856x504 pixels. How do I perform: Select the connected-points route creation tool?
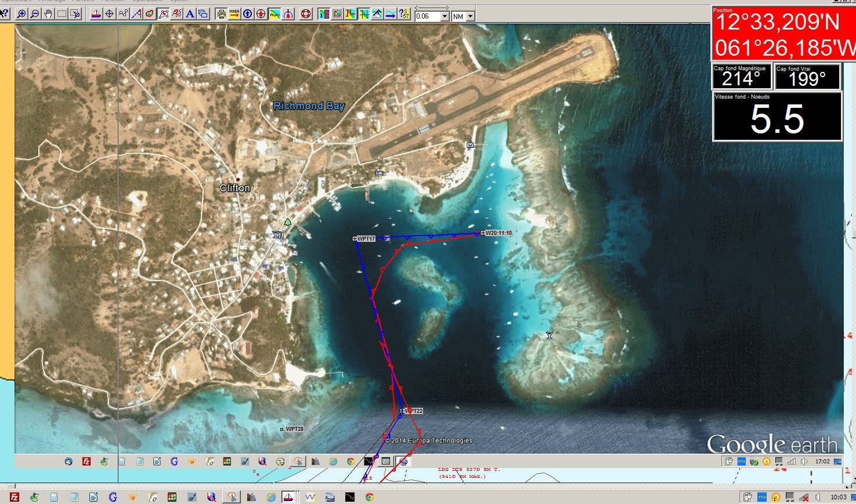pos(122,14)
